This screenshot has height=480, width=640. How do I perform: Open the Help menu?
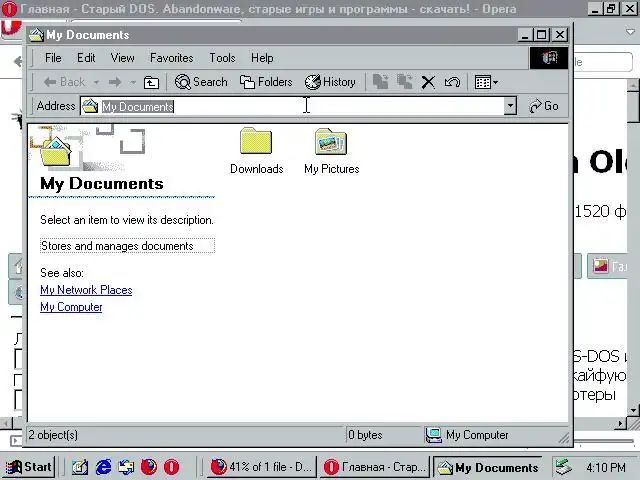click(x=262, y=58)
